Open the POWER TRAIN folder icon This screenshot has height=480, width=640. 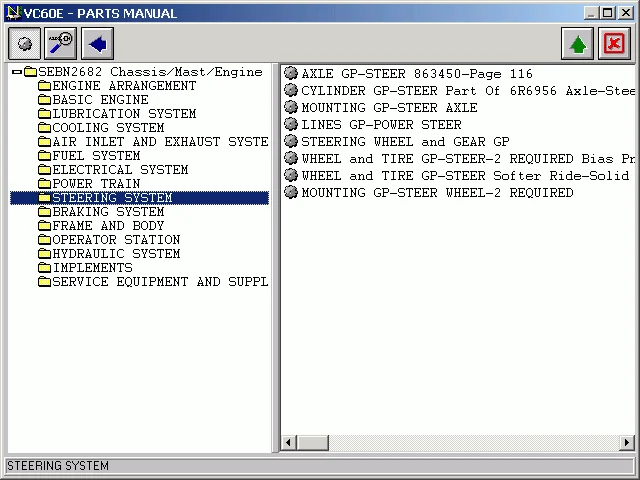44,184
